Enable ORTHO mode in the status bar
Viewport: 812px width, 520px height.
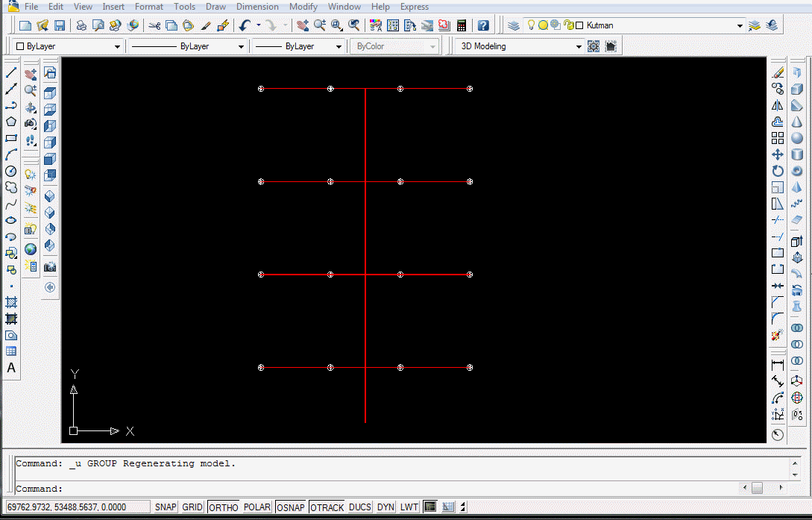coord(223,507)
